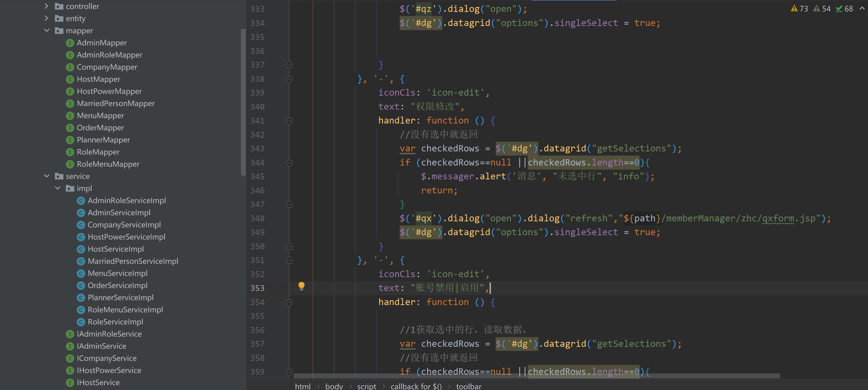This screenshot has width=868, height=390.
Task: Expand the entity folder arrow
Action: [x=47, y=18]
